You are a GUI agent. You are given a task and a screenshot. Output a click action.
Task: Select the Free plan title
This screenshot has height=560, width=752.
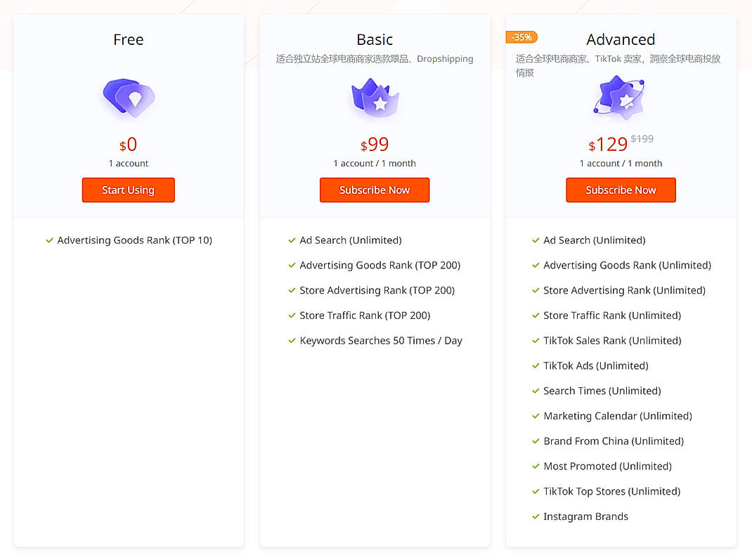(128, 39)
